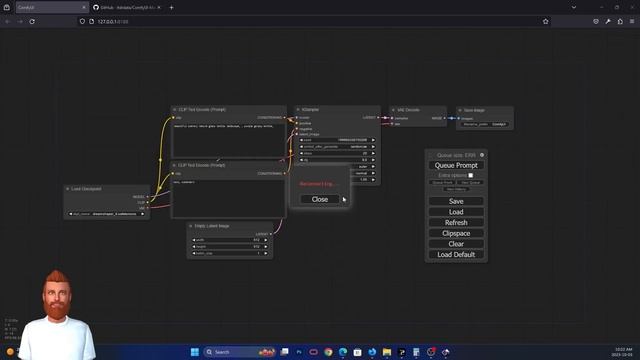
Task: Launch Google Chrome from the taskbar
Action: pyautogui.click(x=328, y=352)
